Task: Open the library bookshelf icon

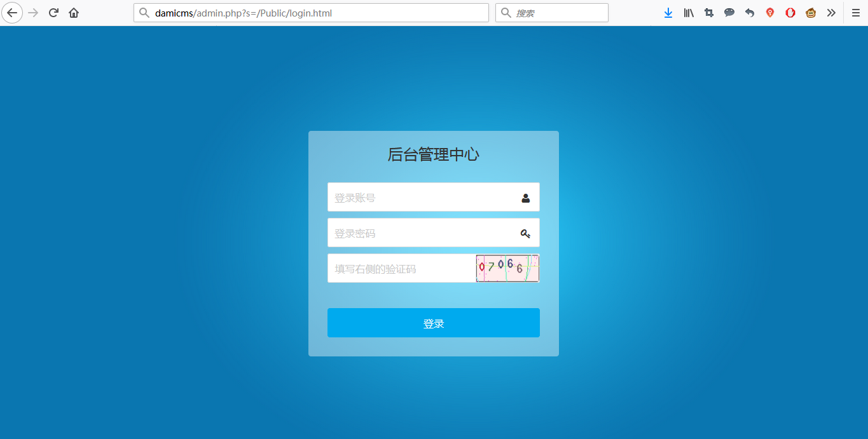Action: [x=689, y=13]
